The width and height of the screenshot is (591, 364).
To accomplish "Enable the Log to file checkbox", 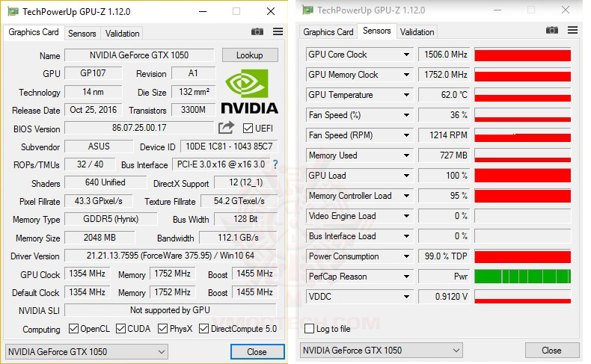I will point(309,329).
